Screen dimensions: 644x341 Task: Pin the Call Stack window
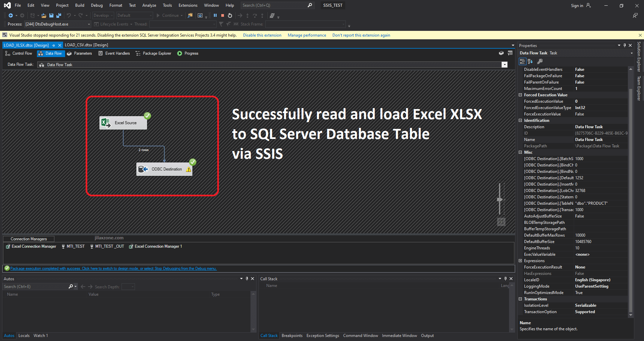[x=505, y=279]
